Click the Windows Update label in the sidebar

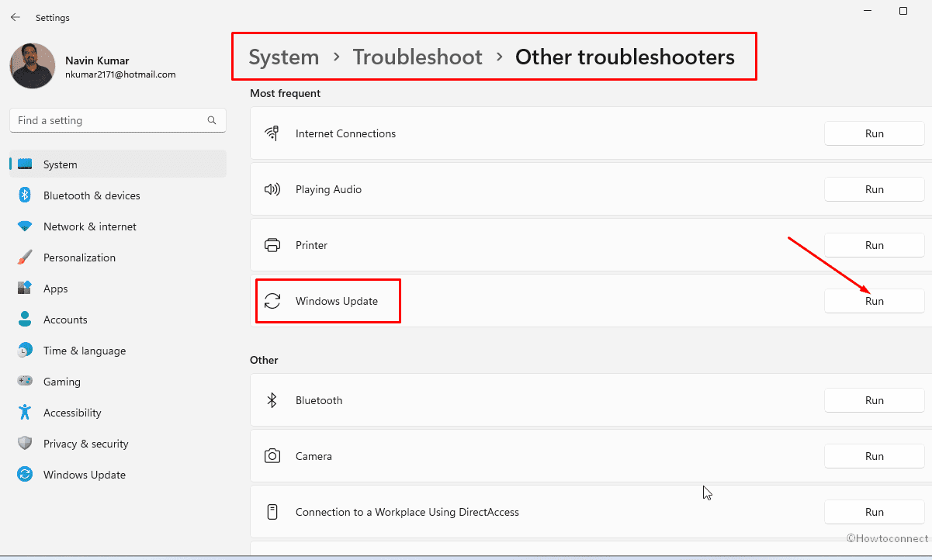click(85, 475)
